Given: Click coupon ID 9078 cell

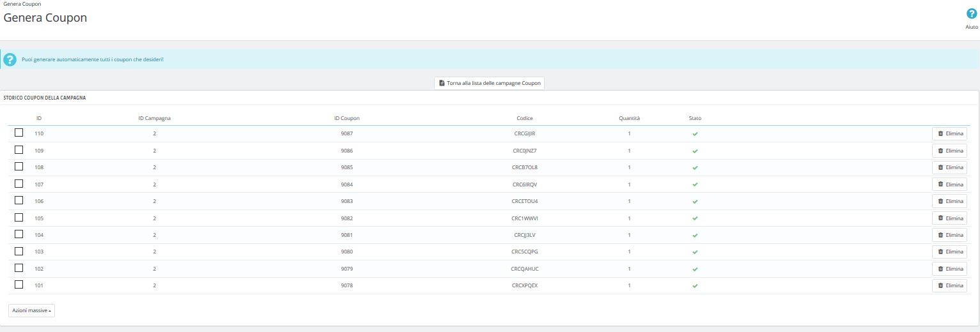Looking at the screenshot, I should [x=347, y=285].
